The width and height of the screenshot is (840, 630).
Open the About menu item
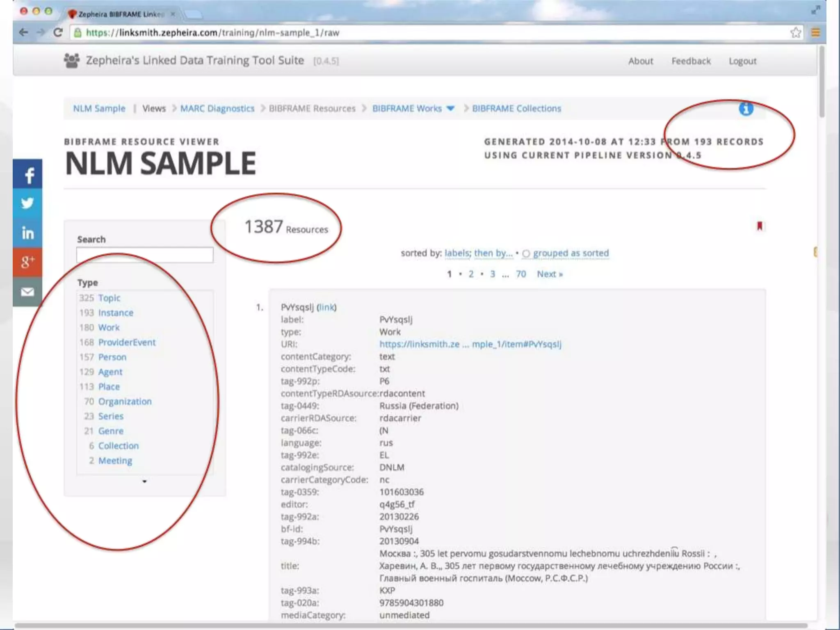[640, 61]
